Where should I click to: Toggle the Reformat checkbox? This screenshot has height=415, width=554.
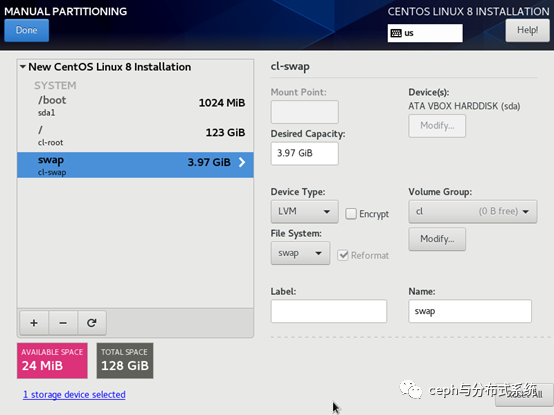tap(343, 255)
